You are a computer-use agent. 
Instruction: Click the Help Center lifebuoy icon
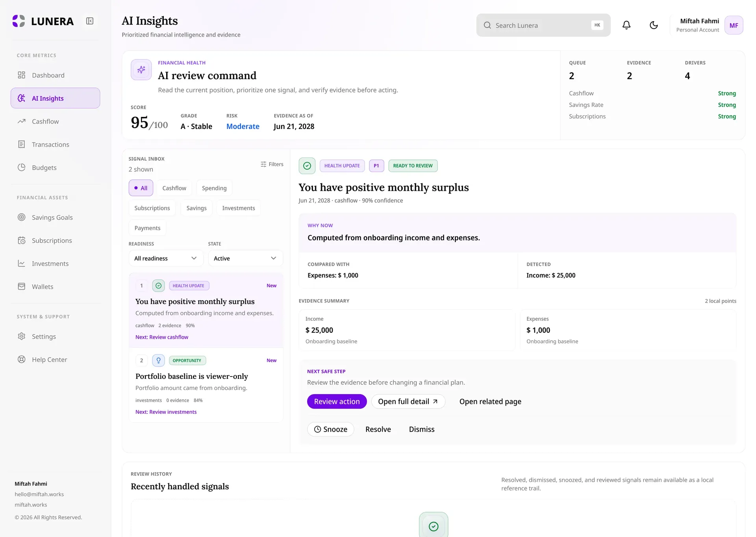pyautogui.click(x=22, y=359)
